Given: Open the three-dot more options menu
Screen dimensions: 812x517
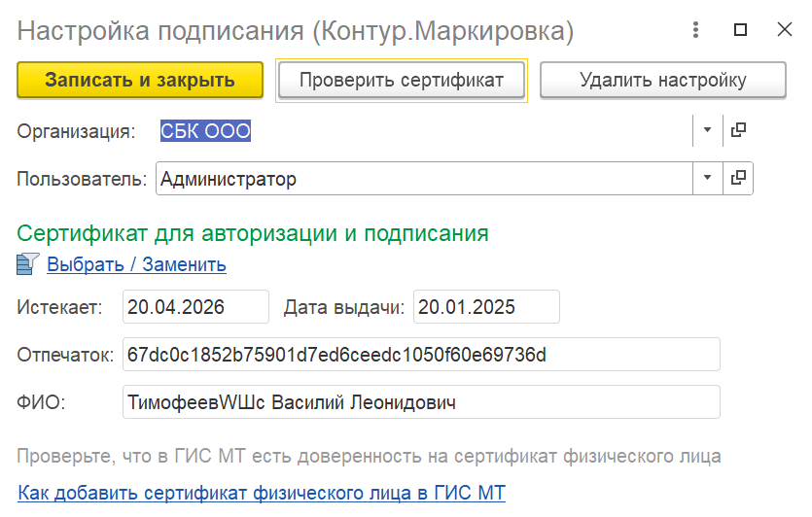Looking at the screenshot, I should point(696,29).
